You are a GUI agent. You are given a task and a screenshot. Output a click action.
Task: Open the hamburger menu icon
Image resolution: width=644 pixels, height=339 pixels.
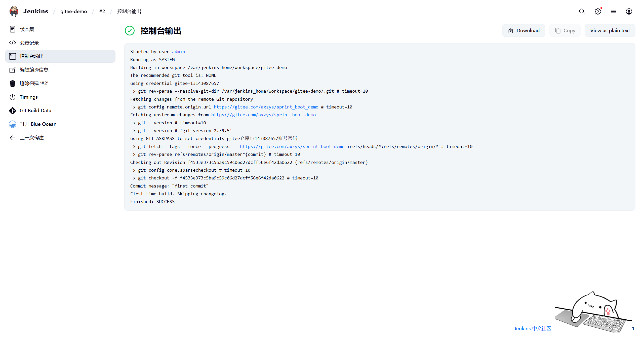[x=613, y=11]
